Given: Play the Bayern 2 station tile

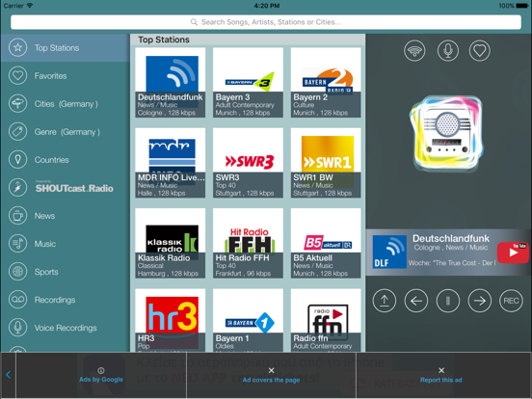Looking at the screenshot, I should point(326,83).
